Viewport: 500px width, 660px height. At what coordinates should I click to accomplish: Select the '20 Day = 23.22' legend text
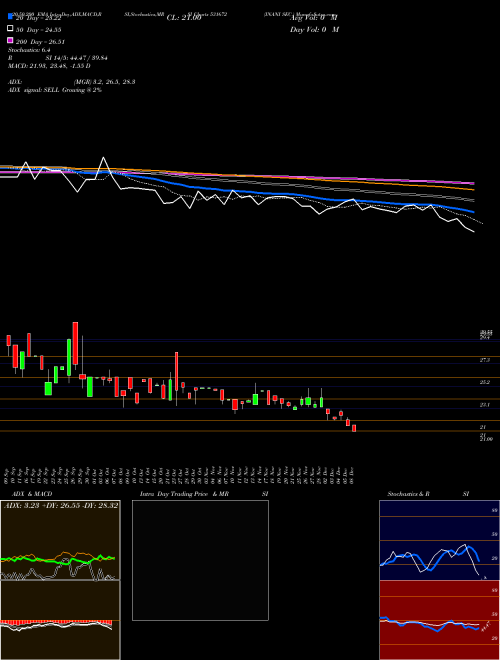(x=37, y=18)
